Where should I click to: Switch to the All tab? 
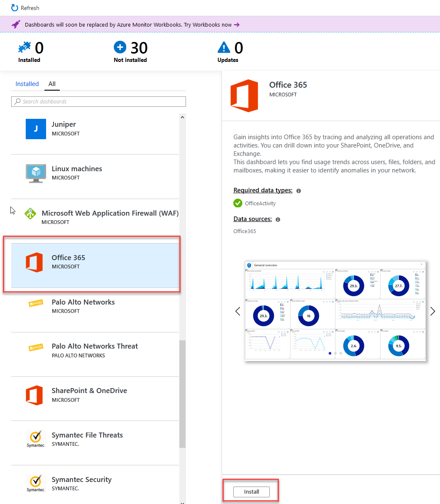[x=52, y=84]
